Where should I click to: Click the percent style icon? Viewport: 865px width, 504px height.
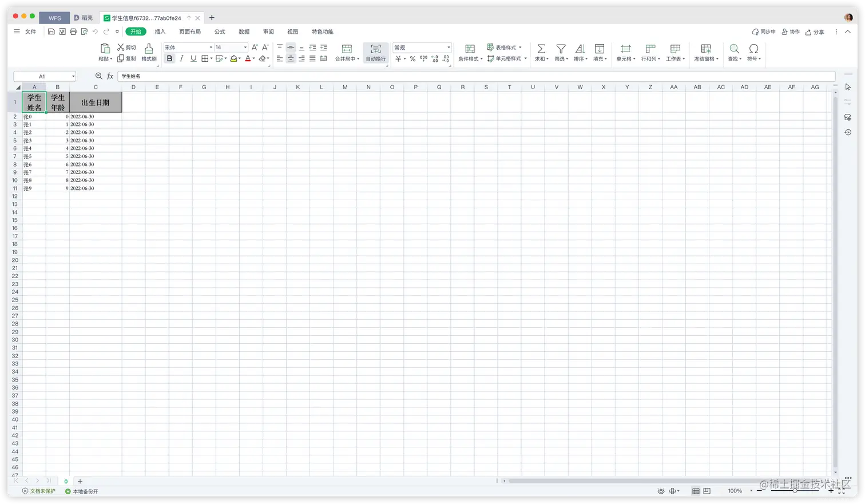click(x=412, y=58)
